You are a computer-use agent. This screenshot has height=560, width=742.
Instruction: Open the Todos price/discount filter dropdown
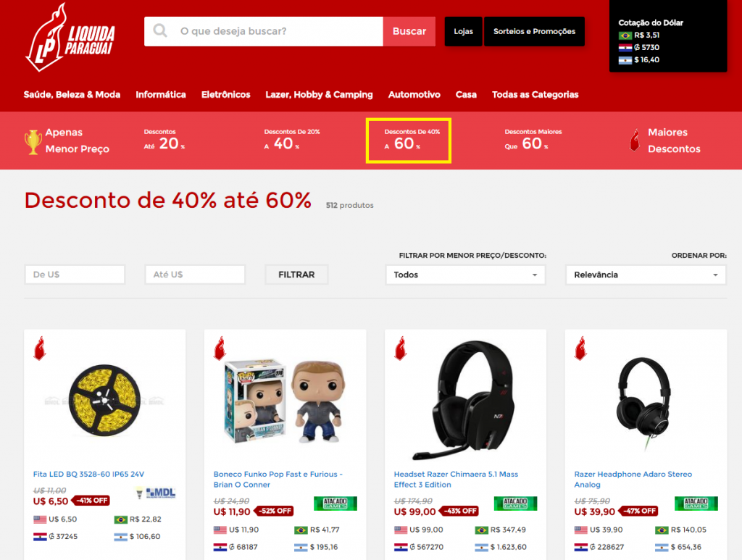[x=466, y=275]
